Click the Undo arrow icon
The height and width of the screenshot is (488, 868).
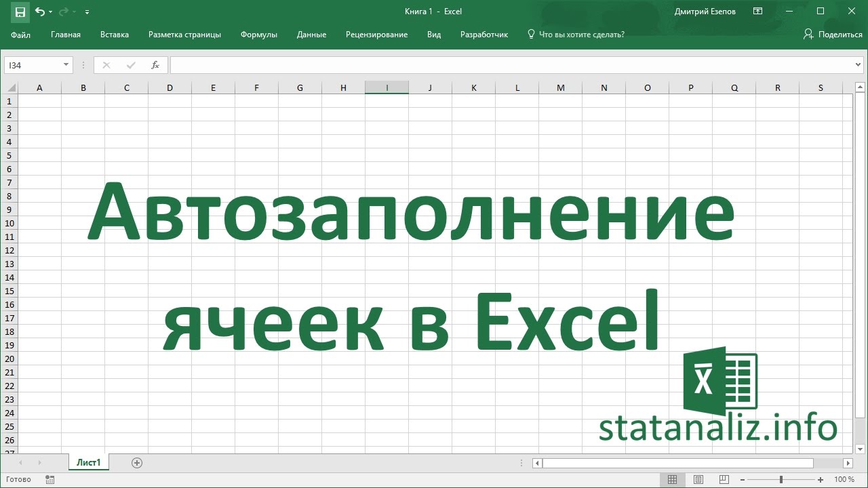click(39, 12)
